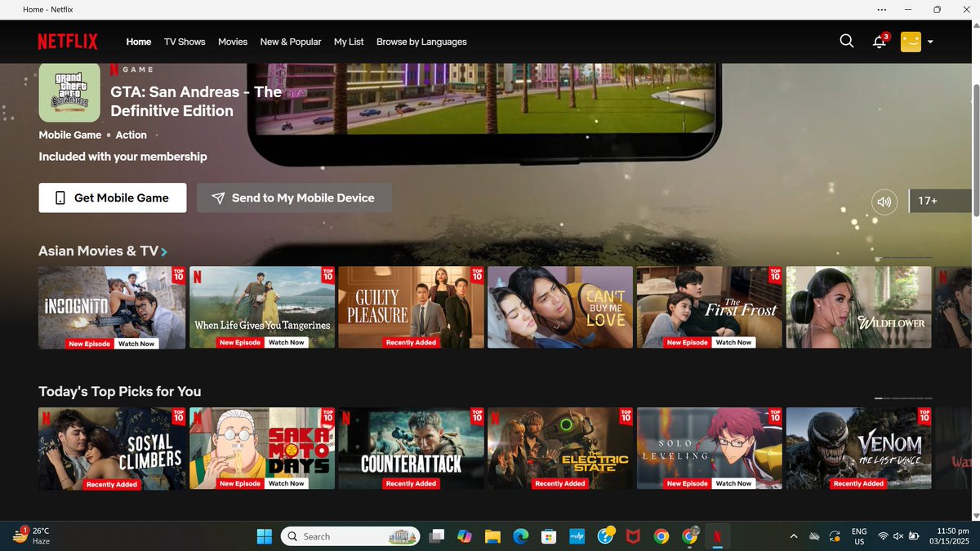Click the Netflix logo in the header
980x551 pixels.
(x=68, y=42)
